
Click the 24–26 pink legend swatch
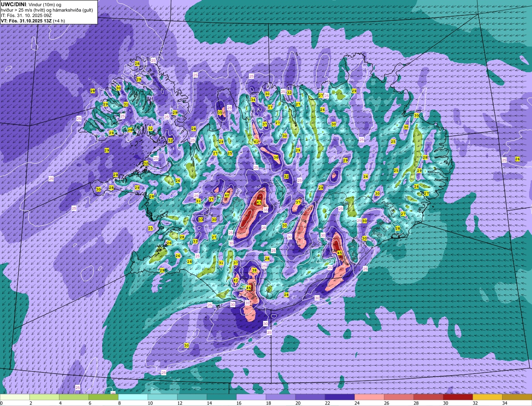point(369,397)
